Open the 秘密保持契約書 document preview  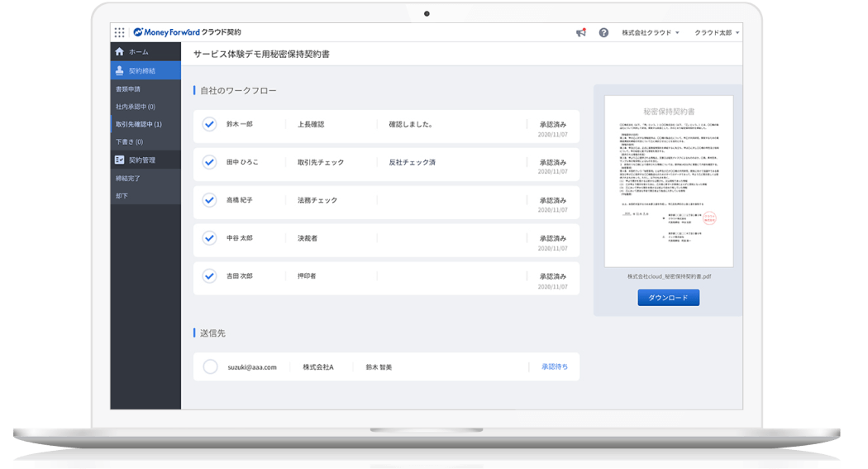669,181
